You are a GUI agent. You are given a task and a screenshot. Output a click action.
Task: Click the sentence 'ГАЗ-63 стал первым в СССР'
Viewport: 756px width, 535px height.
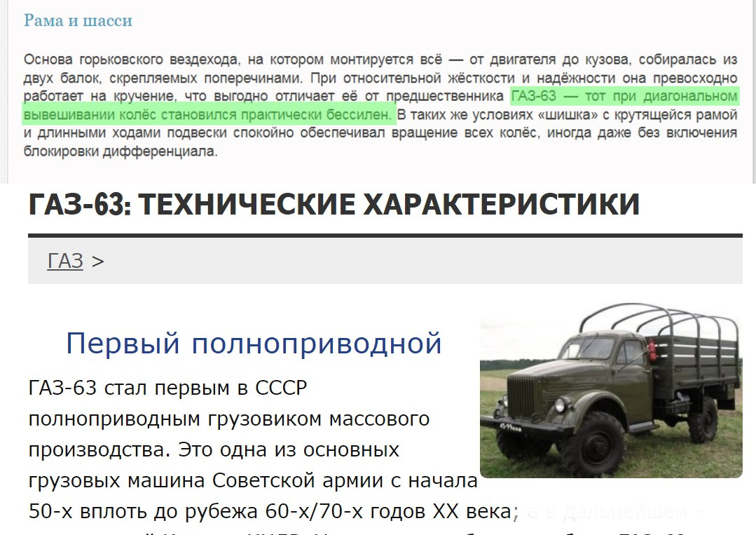pyautogui.click(x=167, y=388)
